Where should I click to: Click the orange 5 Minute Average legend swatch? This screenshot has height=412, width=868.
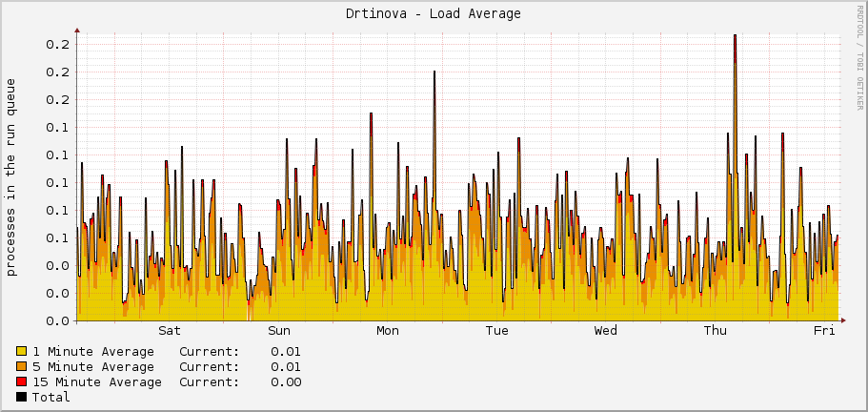pos(22,366)
